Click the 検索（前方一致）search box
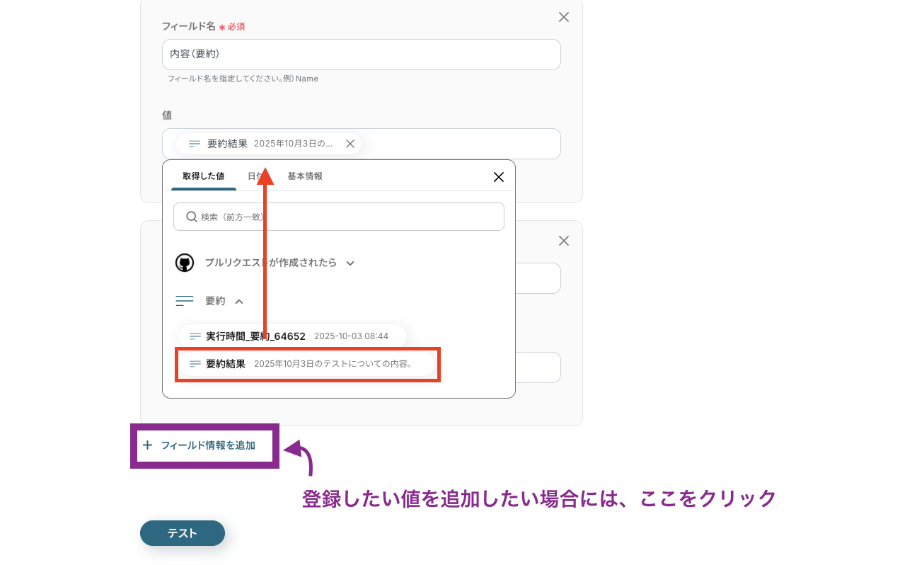Image resolution: width=924 pixels, height=565 pixels. coord(339,217)
